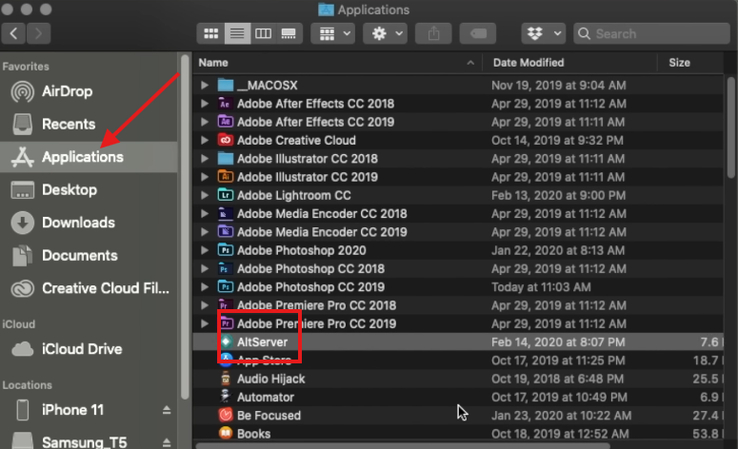This screenshot has height=449, width=738.
Task: Select Adobe Illustrator CC 2019 icon
Action: [225, 177]
